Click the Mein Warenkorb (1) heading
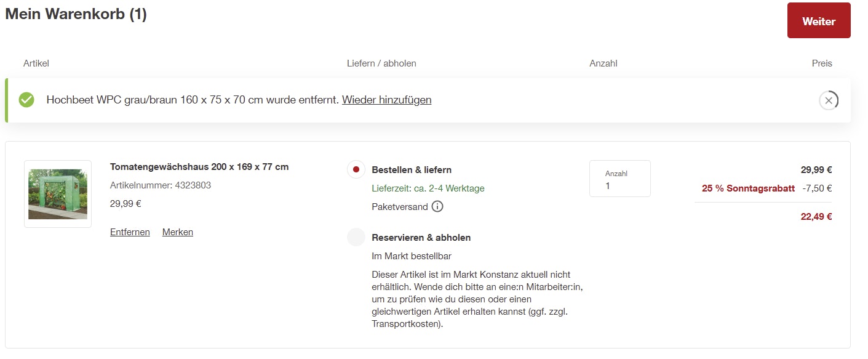Viewport: 868px width, 359px height. (76, 14)
